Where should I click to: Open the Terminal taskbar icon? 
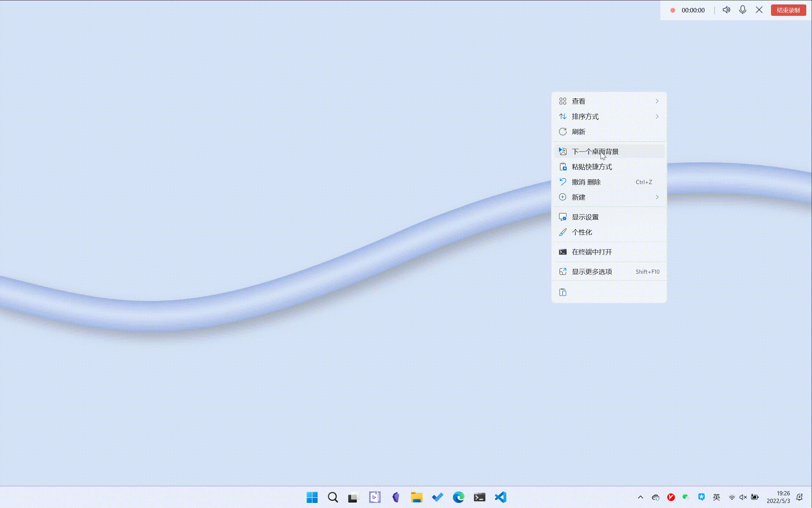click(479, 497)
